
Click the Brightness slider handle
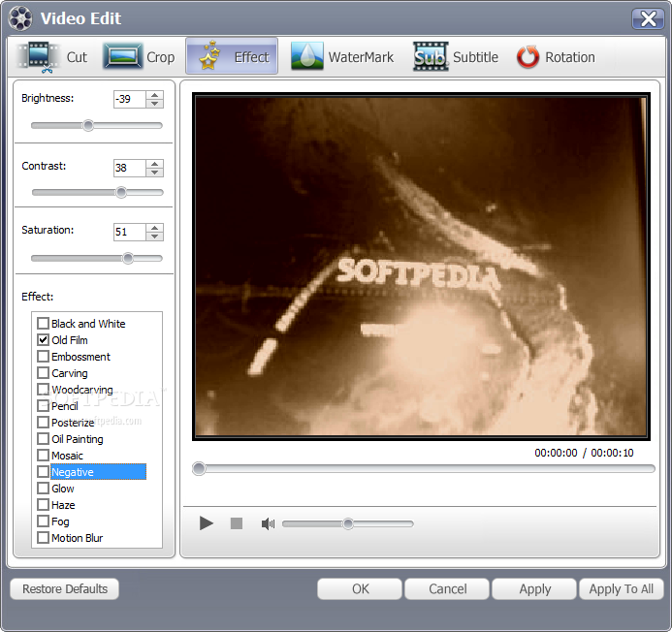pos(88,126)
